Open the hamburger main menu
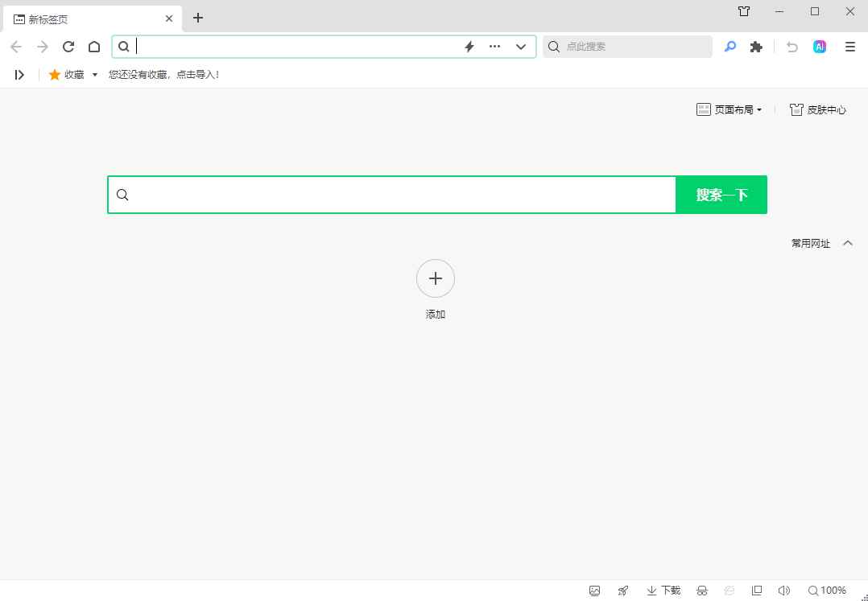 click(x=849, y=47)
